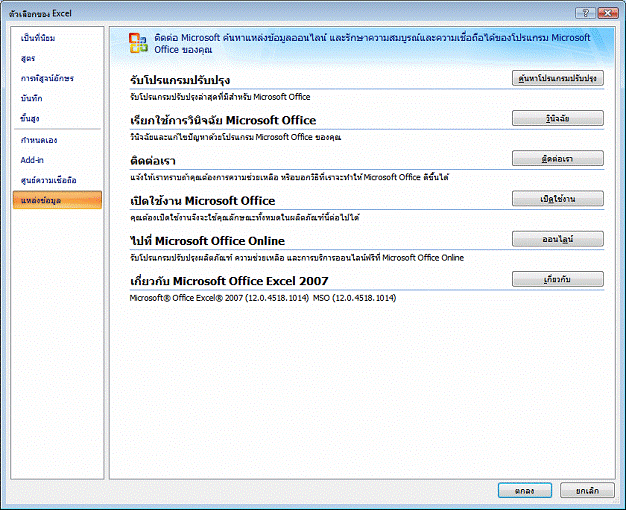The width and height of the screenshot is (626, 510).
Task: Click the เกี่ยวกับ Microsoft Office Excel 2007 heading
Action: point(229,281)
